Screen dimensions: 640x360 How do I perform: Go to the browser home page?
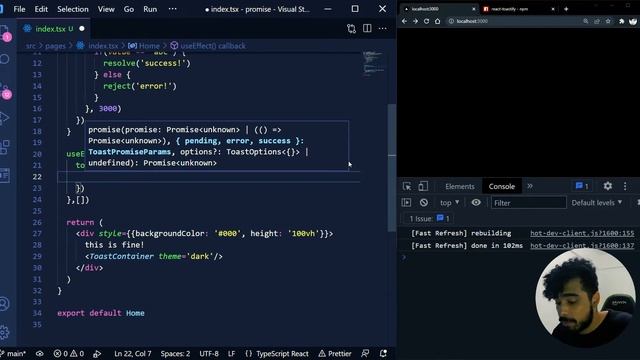coord(438,21)
